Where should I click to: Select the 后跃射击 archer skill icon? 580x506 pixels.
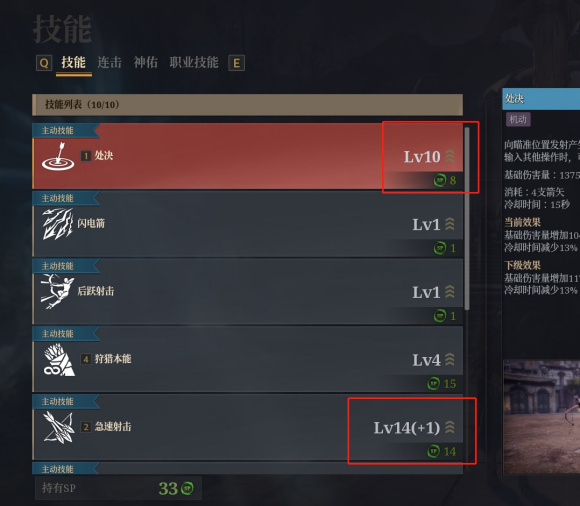57,291
